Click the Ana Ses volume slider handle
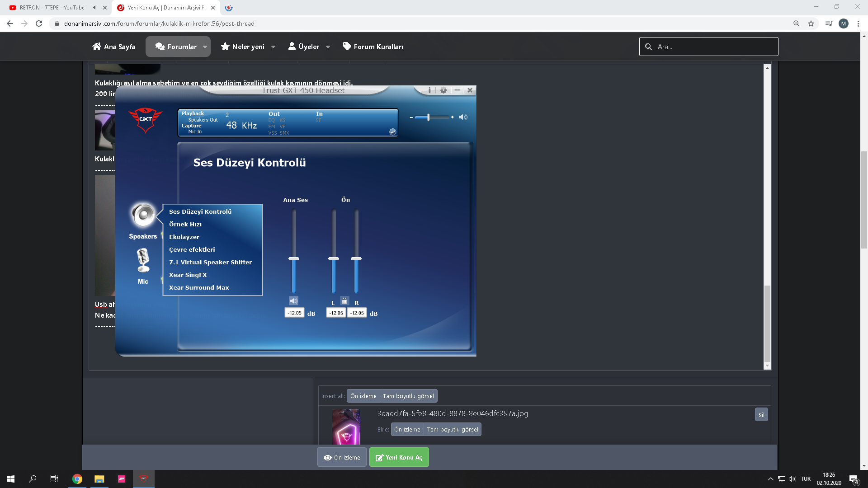The height and width of the screenshot is (488, 868). (x=294, y=258)
